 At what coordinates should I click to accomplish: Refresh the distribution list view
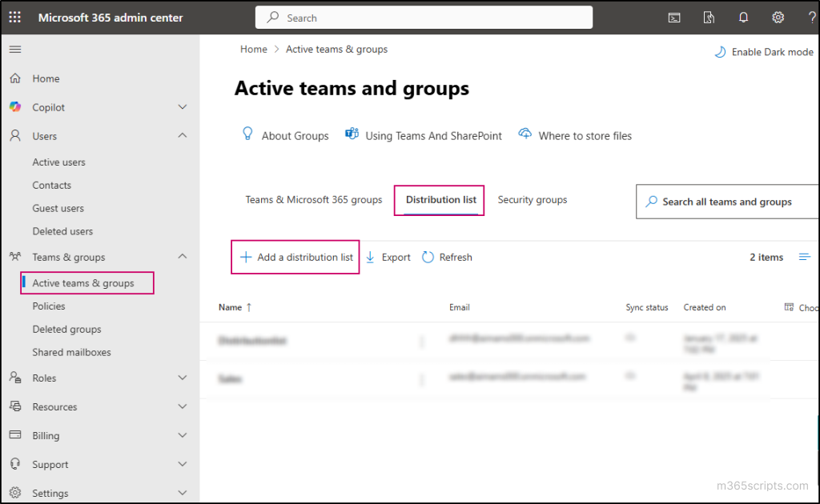pos(447,257)
